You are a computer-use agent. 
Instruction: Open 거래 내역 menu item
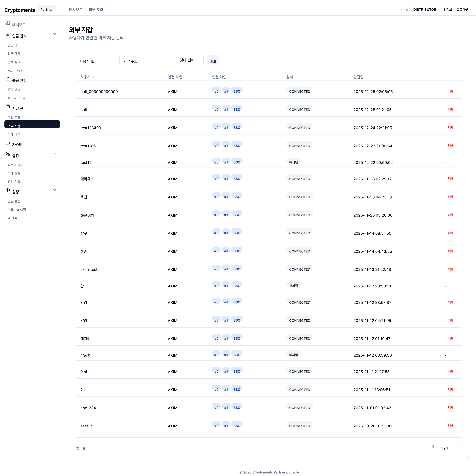click(14, 134)
